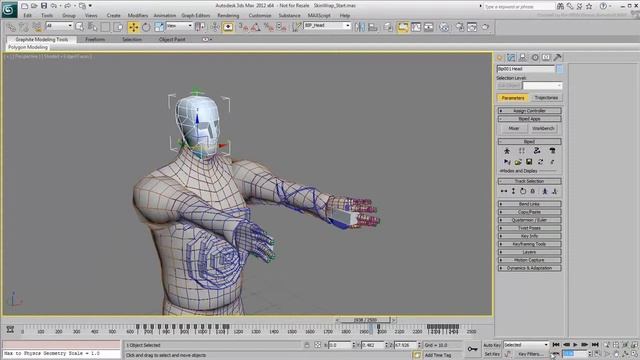Viewport: 640px width, 360px height.
Task: Open the Hierarchy command panel tab
Action: [x=523, y=58]
